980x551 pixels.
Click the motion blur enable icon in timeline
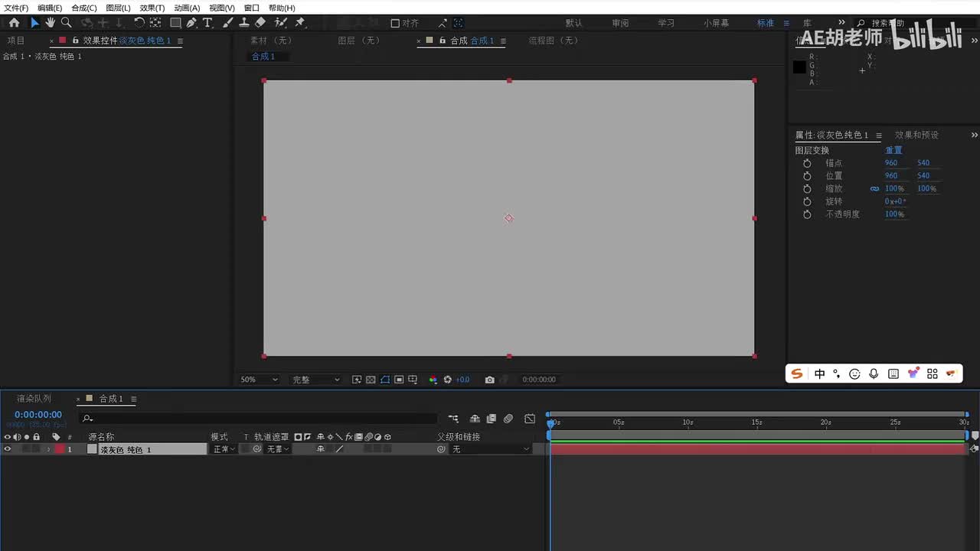[x=508, y=419]
